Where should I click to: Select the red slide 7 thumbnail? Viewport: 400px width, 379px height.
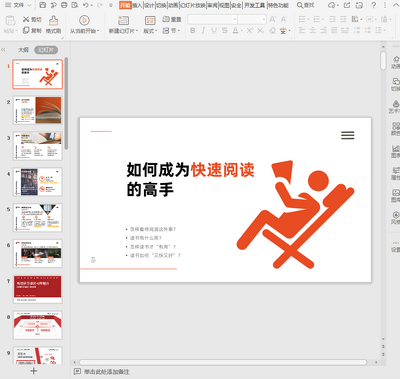37,289
